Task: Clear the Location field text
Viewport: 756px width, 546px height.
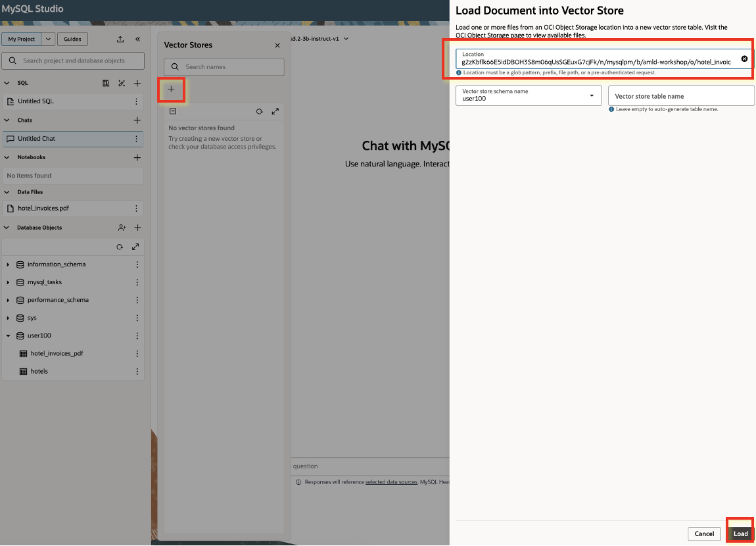Action: point(744,59)
